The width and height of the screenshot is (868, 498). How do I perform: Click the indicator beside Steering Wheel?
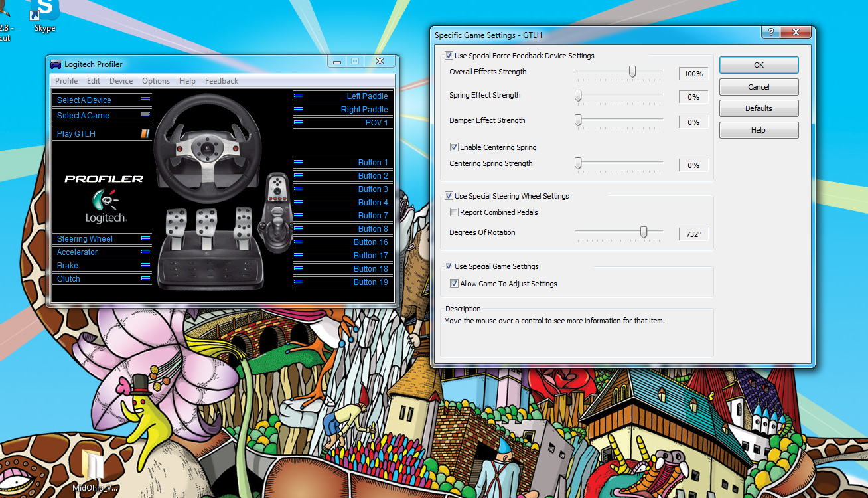click(x=145, y=238)
